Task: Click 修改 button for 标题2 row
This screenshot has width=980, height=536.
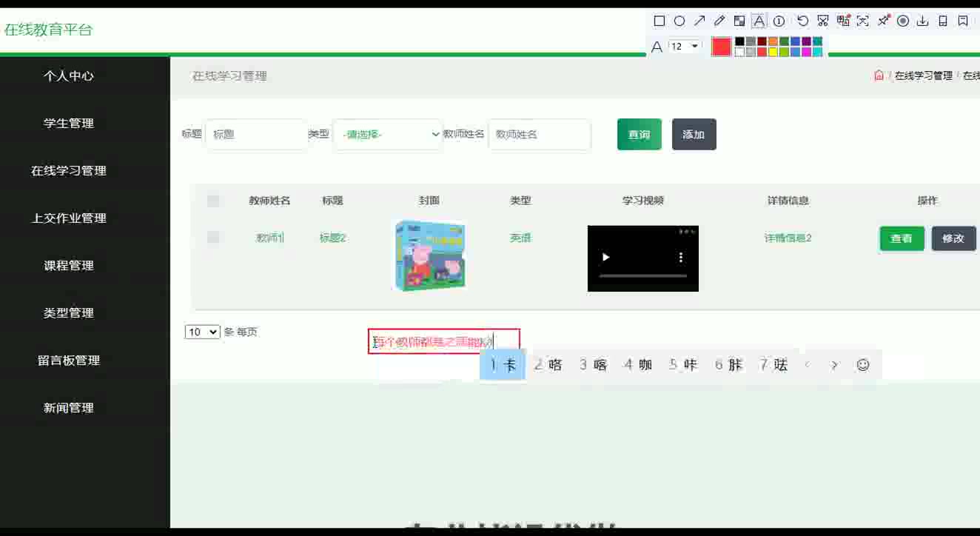Action: [953, 238]
